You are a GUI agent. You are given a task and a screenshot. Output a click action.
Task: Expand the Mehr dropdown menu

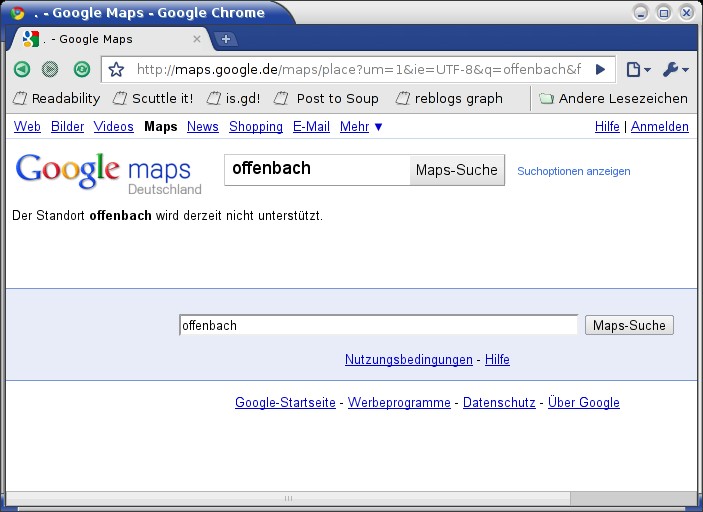click(361, 127)
